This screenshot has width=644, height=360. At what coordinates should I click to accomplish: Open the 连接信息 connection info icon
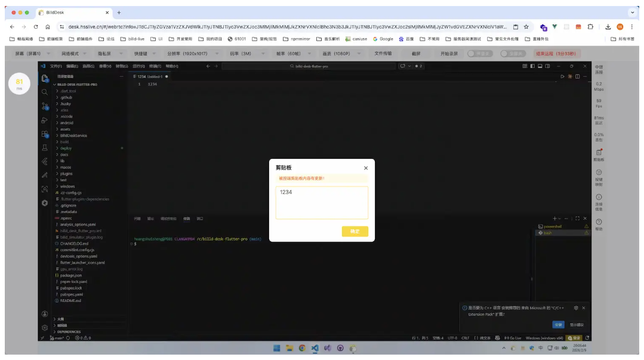[599, 198]
